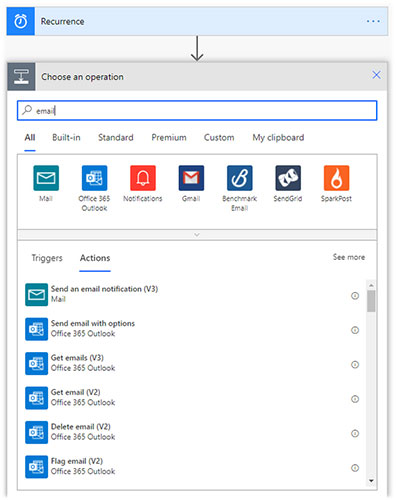Show info for Delete email (V2)
The width and height of the screenshot is (396, 500).
point(355,433)
